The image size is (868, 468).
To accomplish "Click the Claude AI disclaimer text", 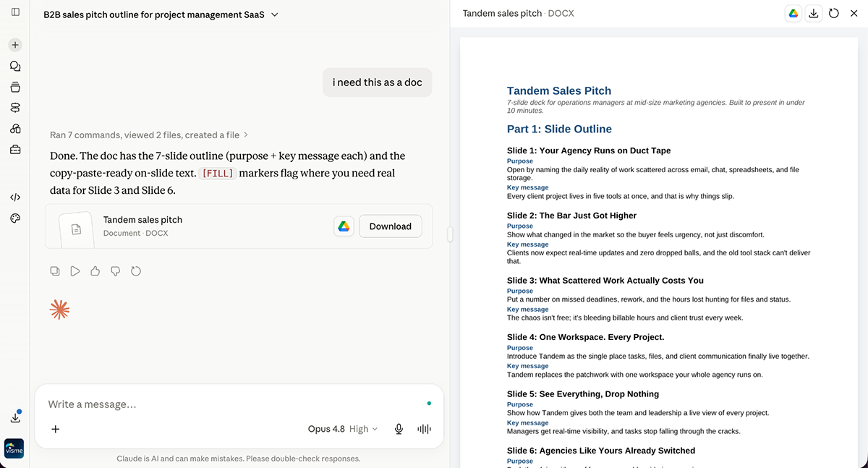I will click(x=239, y=459).
